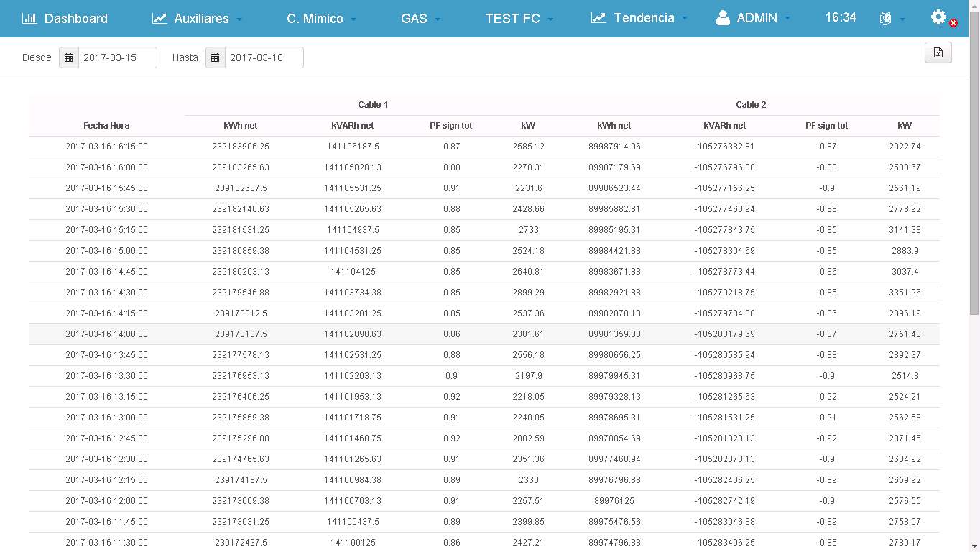Open the Desde calendar picker icon
Screen dimensions: 980x552
(68, 57)
